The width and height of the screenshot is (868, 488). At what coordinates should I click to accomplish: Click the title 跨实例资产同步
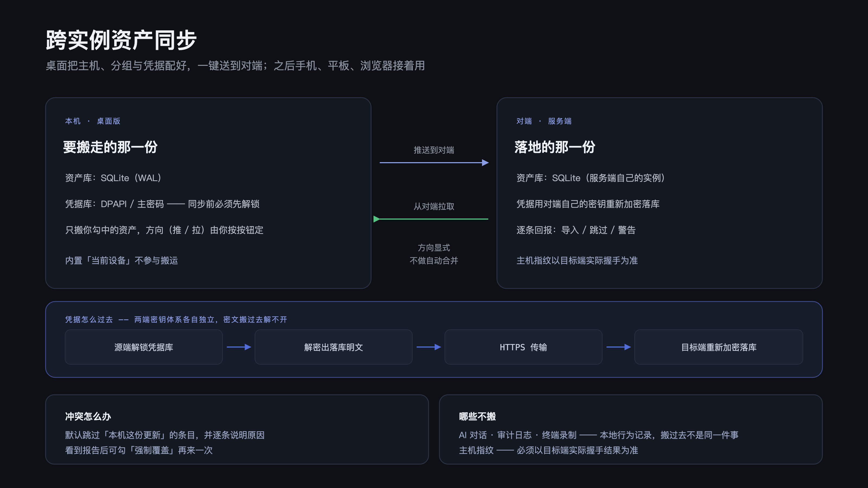pos(121,40)
